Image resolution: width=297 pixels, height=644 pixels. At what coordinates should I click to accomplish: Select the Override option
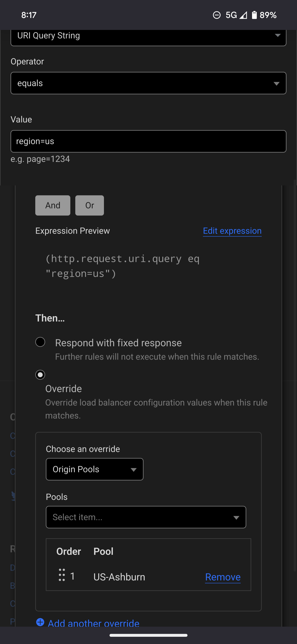(x=40, y=374)
